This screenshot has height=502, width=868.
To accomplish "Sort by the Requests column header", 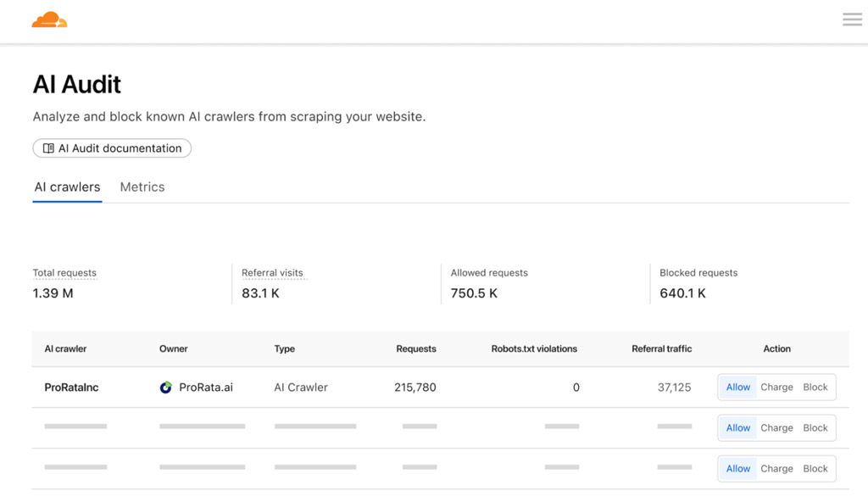I will [416, 349].
